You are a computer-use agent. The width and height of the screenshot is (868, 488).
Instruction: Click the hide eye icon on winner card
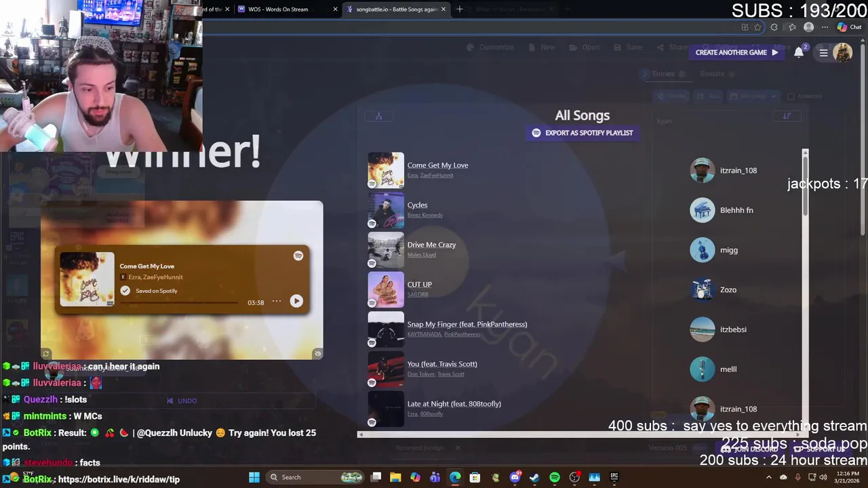tap(317, 354)
